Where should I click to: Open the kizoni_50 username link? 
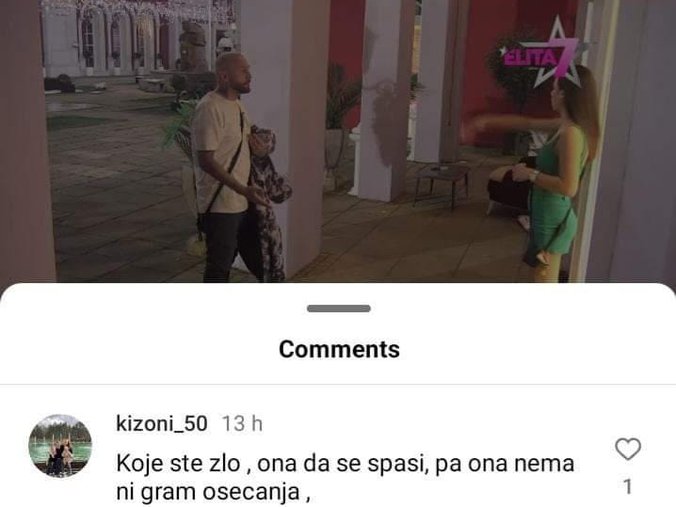point(162,423)
